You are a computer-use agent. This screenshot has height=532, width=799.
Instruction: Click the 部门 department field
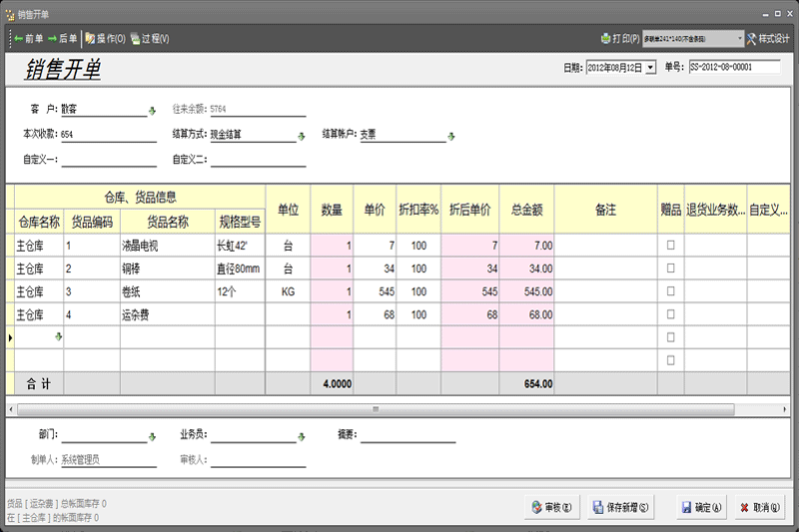[x=104, y=435]
